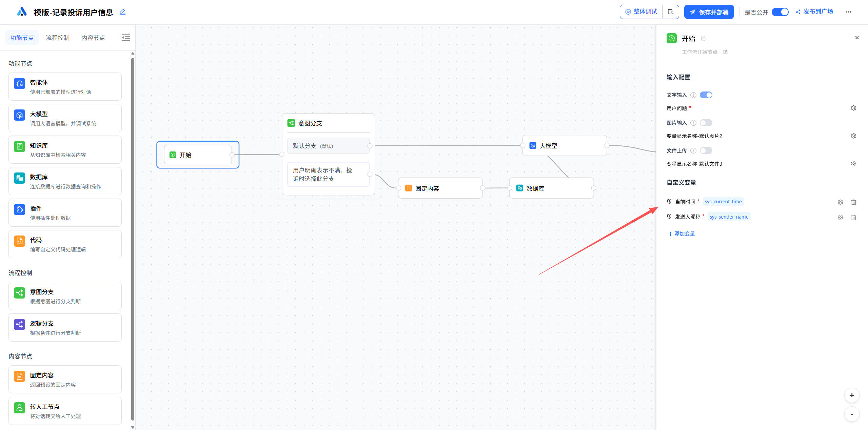Switch to the 内容节点 tab
The height and width of the screenshot is (430, 868).
(x=93, y=38)
